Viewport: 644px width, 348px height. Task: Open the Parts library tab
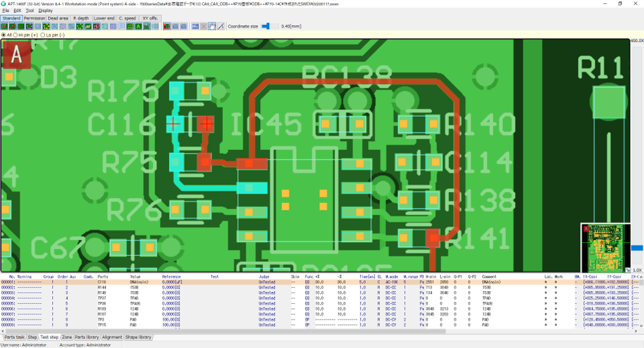pyautogui.click(x=87, y=337)
